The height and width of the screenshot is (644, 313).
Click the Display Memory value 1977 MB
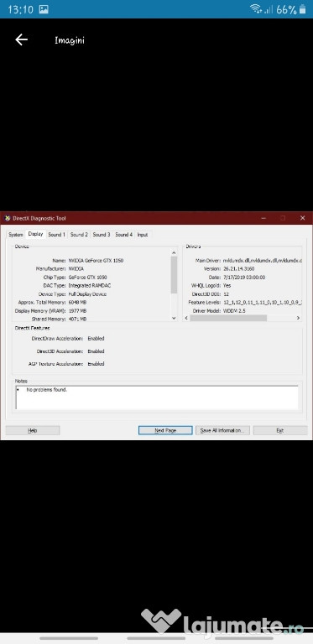[77, 311]
